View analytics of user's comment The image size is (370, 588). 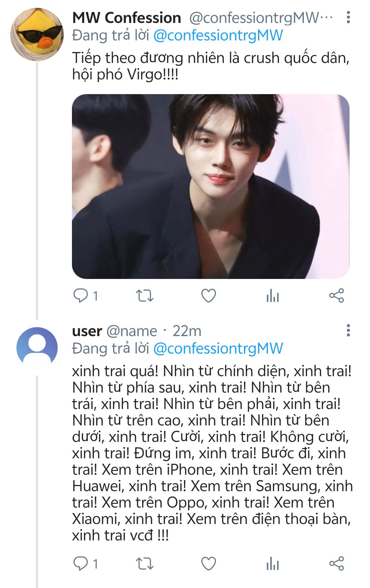(273, 563)
